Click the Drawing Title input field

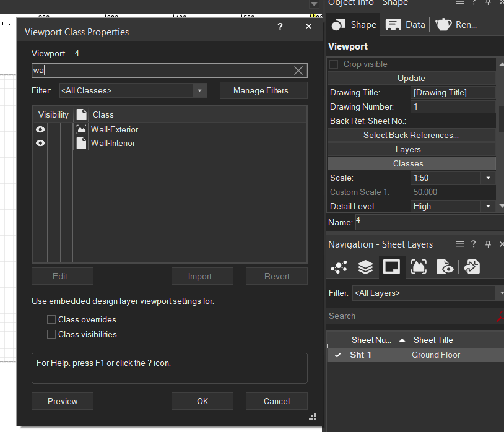tap(453, 93)
